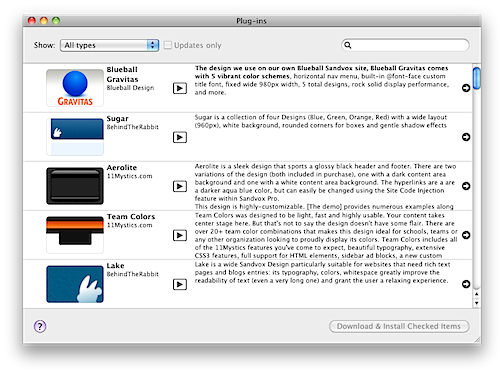Click the Lake title text
This screenshot has width=504, height=375.
point(115,266)
